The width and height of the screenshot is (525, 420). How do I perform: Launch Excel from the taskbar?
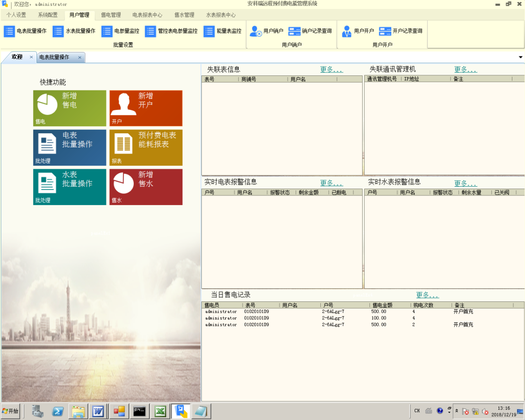click(x=159, y=411)
